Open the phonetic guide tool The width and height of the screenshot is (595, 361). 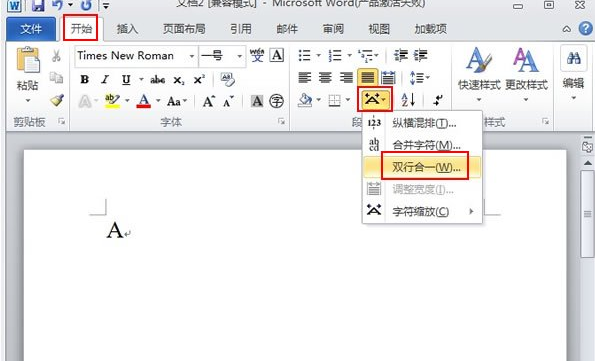(257, 56)
